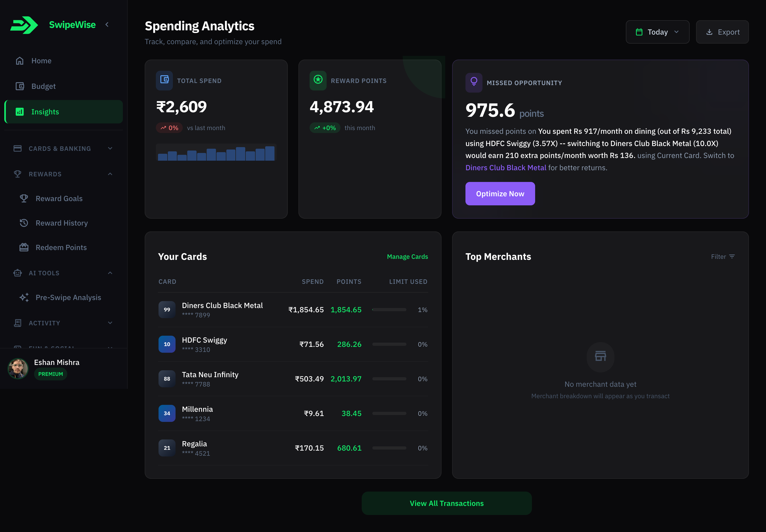766x532 pixels.
Task: Click the SwipeWise arrow logo
Action: 24,25
